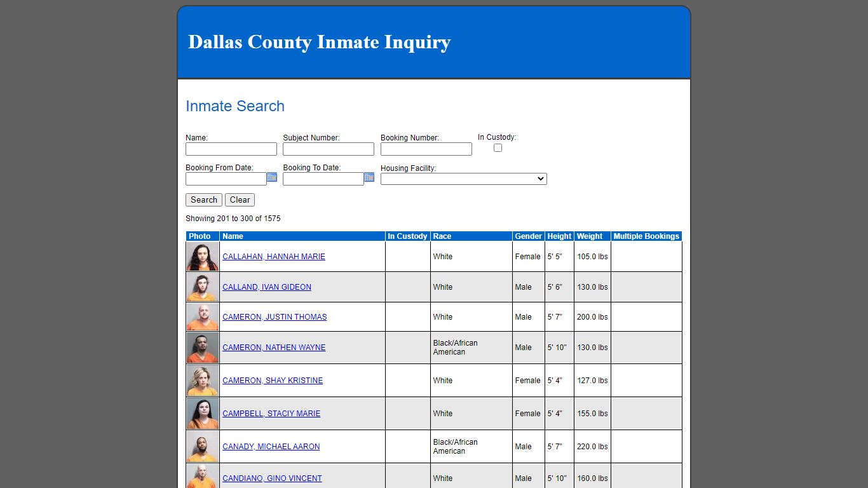Click Nathen Wayne Cameron's photo thumbnail
The width and height of the screenshot is (868, 488).
[x=203, y=348]
